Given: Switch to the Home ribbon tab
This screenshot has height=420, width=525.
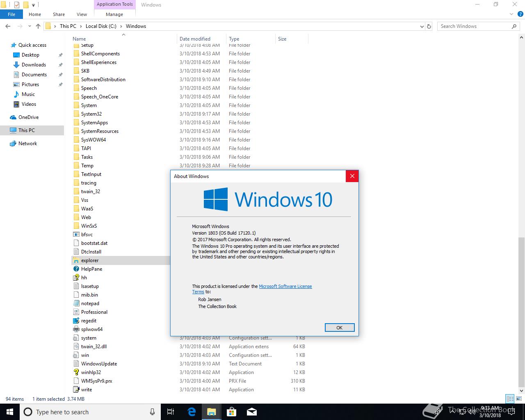Looking at the screenshot, I should (35, 14).
